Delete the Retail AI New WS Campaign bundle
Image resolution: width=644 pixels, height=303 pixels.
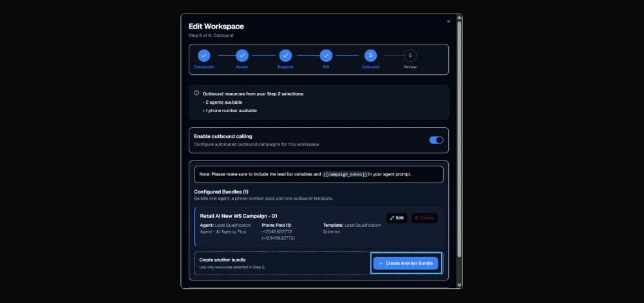[x=424, y=218]
